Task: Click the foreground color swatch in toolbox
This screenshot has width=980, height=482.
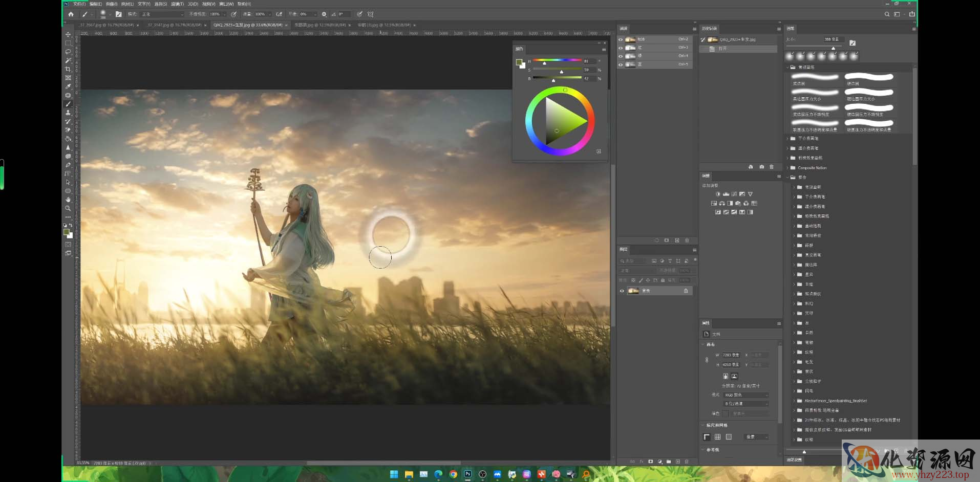Action: [x=66, y=232]
